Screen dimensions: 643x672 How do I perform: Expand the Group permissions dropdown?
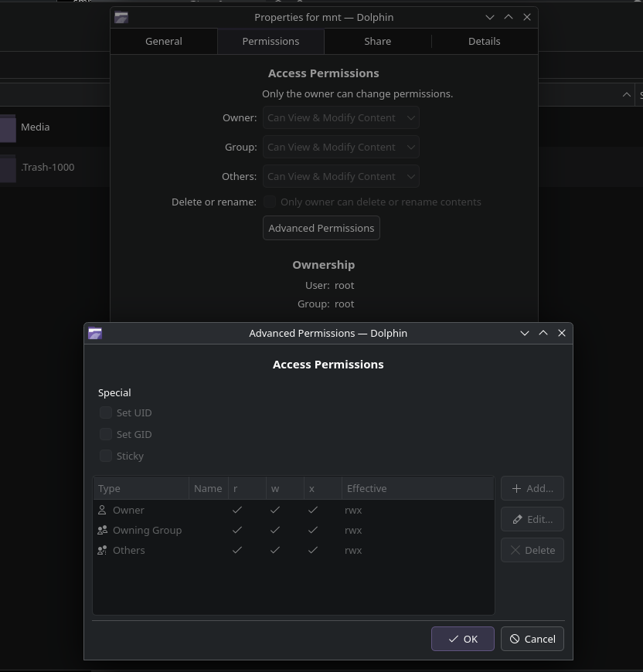pyautogui.click(x=341, y=147)
